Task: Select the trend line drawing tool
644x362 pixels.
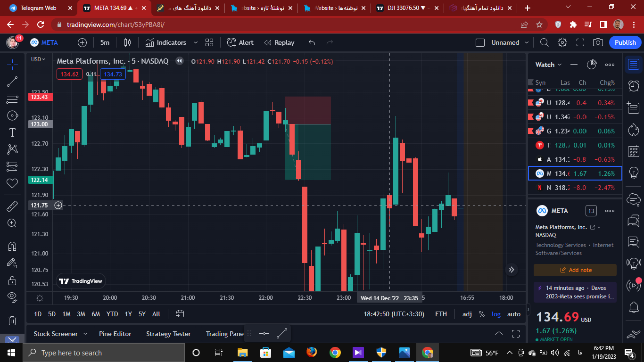Action: (13, 82)
